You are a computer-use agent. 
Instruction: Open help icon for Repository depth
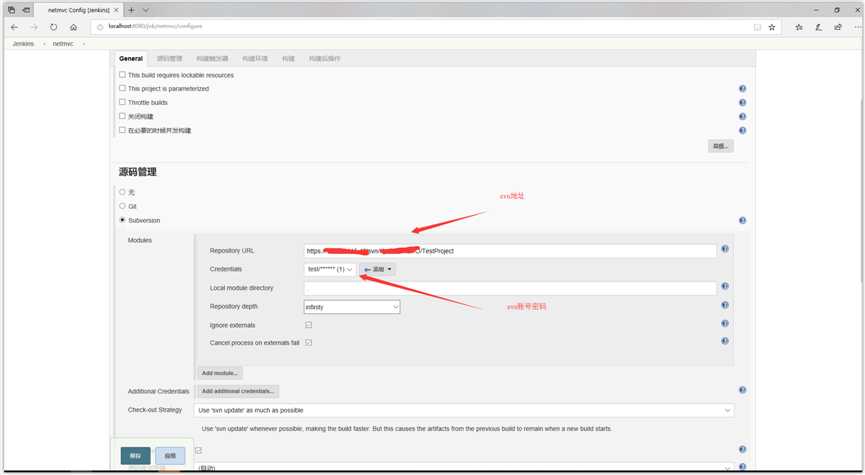tap(725, 305)
